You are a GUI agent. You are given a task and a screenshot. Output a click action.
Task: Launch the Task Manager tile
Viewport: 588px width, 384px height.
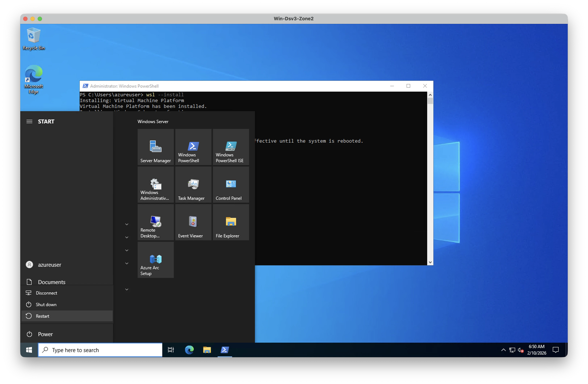click(x=193, y=185)
